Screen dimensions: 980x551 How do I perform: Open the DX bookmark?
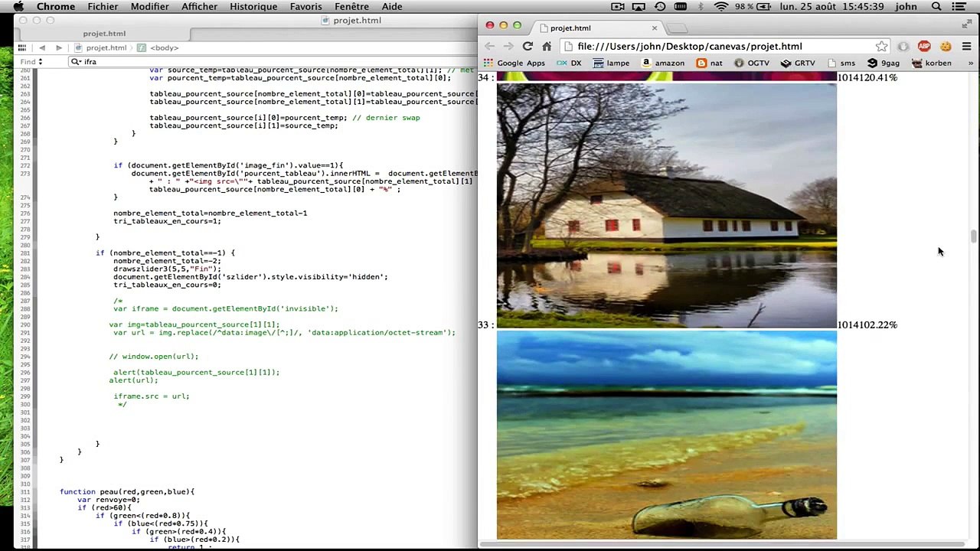click(x=569, y=63)
